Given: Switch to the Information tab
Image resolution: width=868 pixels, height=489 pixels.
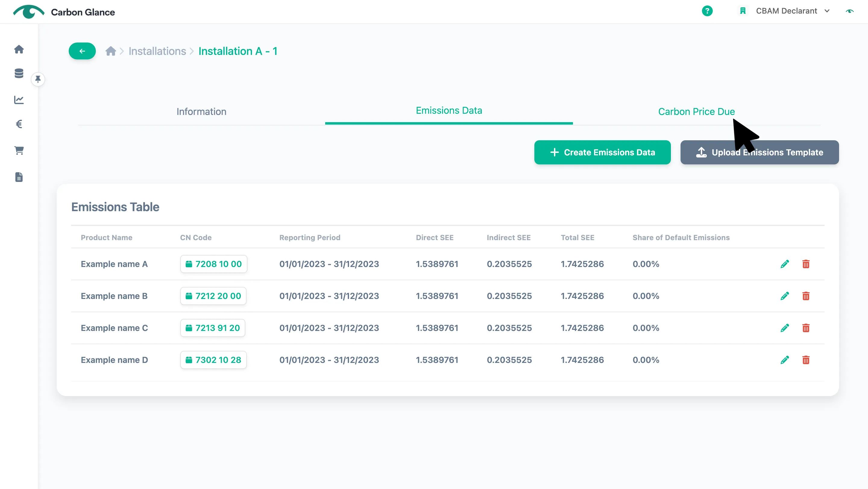Looking at the screenshot, I should click(202, 112).
